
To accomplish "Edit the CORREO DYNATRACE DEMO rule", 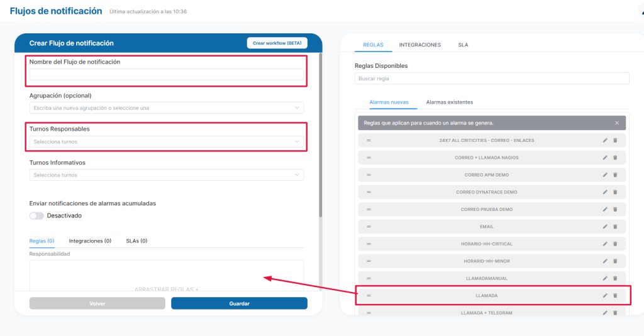I will (x=605, y=192).
